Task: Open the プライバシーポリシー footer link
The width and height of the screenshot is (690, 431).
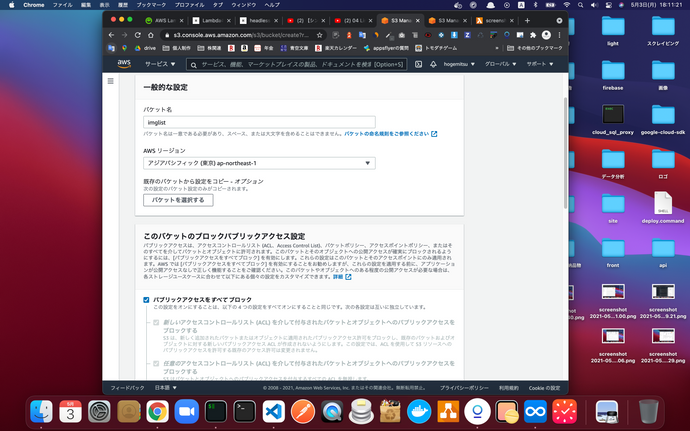Action: tap(464, 388)
